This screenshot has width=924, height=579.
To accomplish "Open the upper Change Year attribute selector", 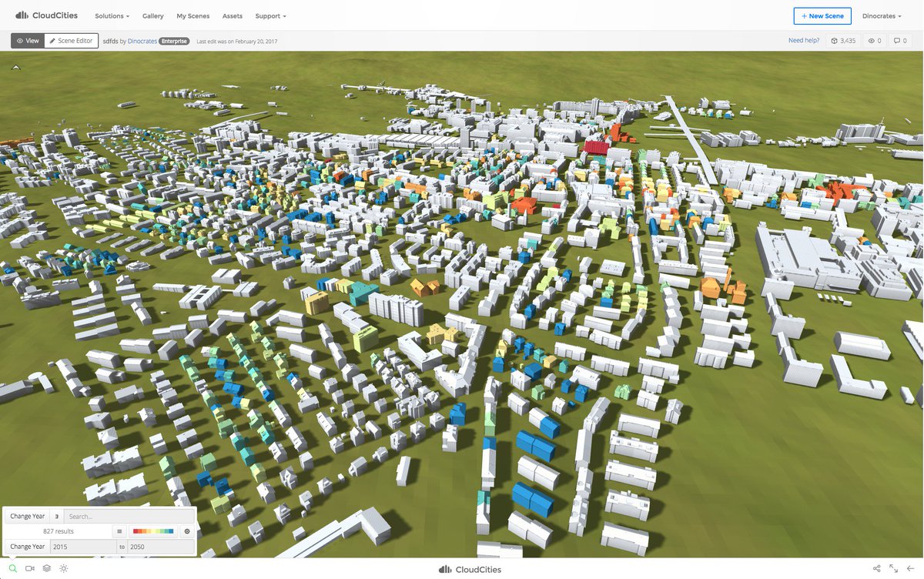I will [x=27, y=517].
